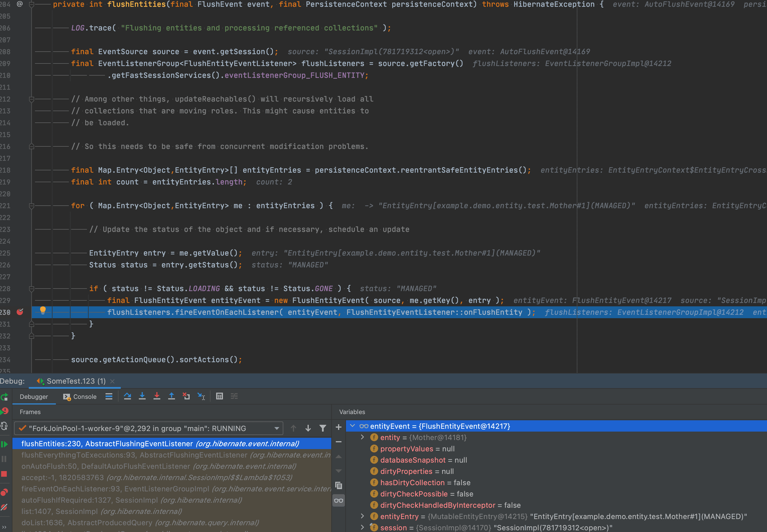The width and height of the screenshot is (767, 532).
Task: Switch to the Console tab
Action: pyautogui.click(x=80, y=397)
